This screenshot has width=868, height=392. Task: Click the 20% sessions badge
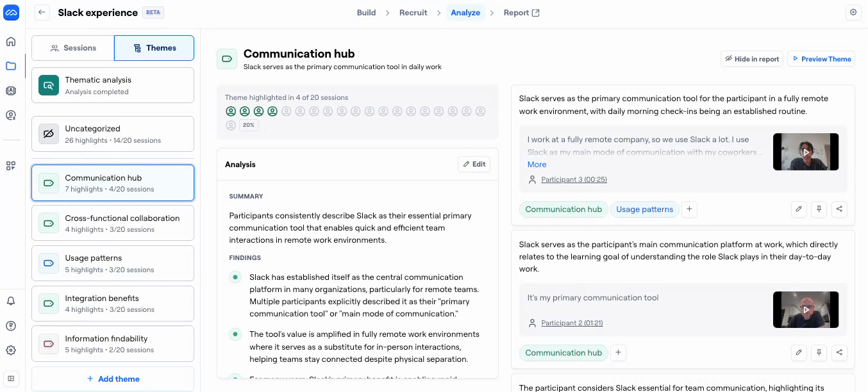[249, 125]
